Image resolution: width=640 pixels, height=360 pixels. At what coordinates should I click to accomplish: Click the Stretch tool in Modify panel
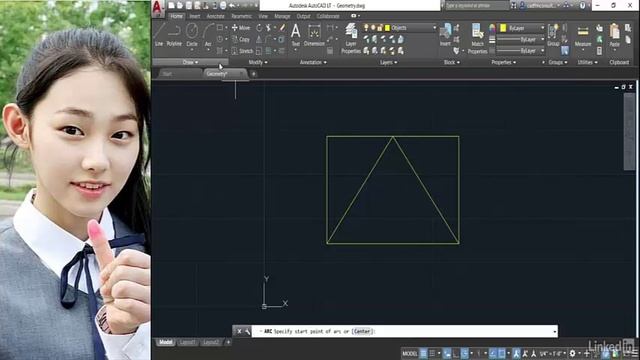tap(242, 51)
